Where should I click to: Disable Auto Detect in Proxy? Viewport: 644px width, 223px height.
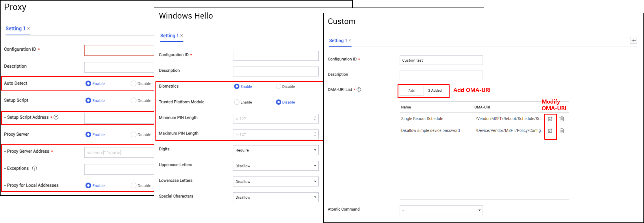pyautogui.click(x=133, y=84)
